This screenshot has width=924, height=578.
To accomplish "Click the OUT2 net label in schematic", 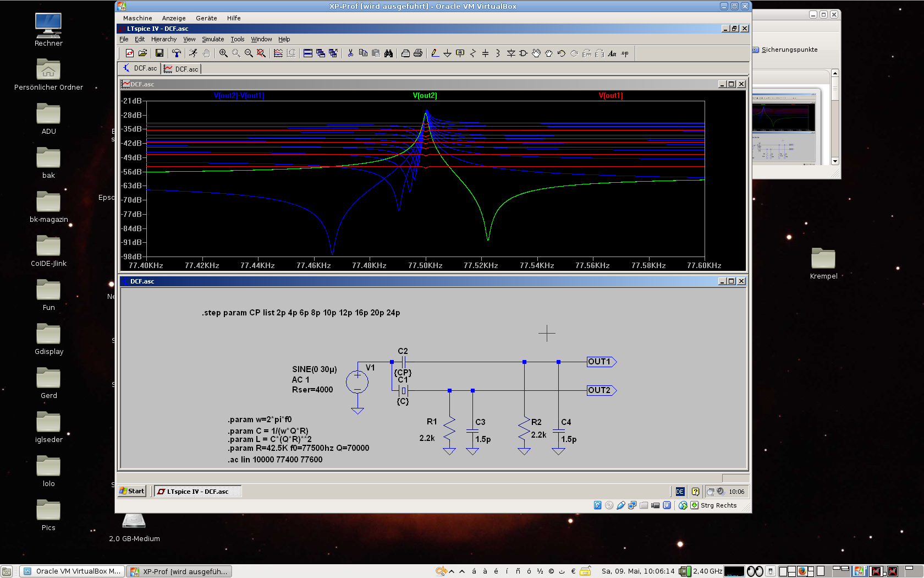I will pos(602,390).
